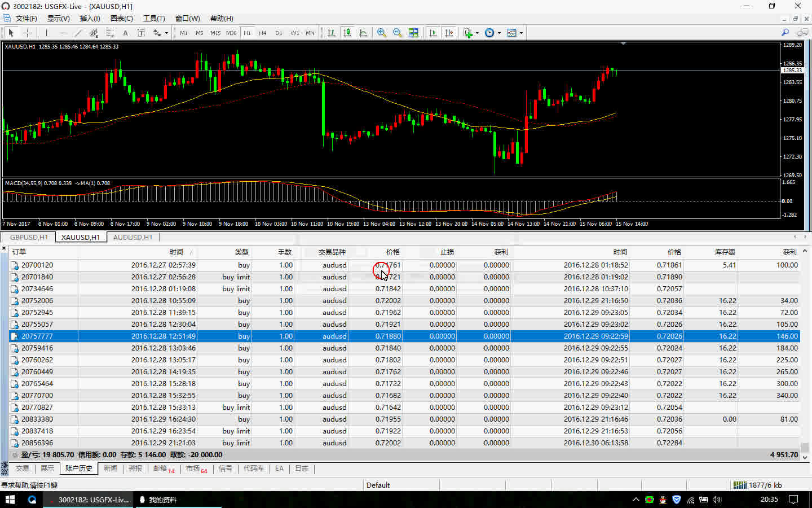Image resolution: width=812 pixels, height=508 pixels.
Task: Select the cursor arrow tool
Action: [x=11, y=33]
